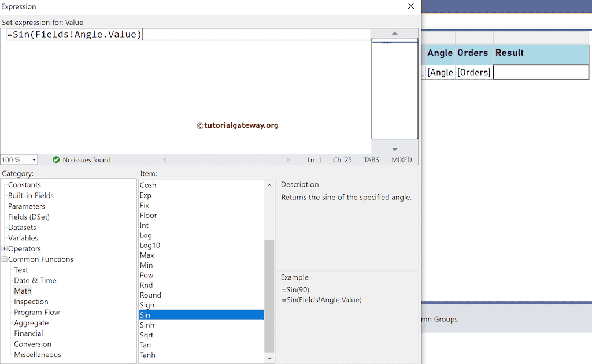Select Sign in the Item list

pos(147,305)
